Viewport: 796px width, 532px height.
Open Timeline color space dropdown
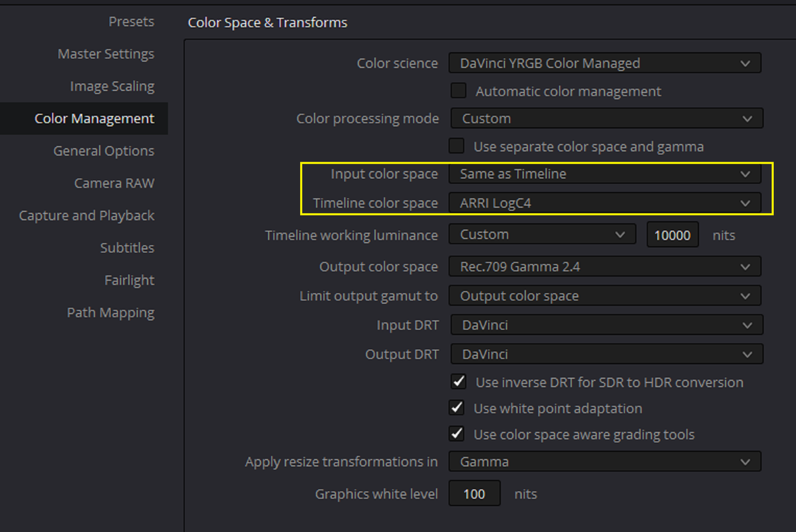tap(604, 203)
